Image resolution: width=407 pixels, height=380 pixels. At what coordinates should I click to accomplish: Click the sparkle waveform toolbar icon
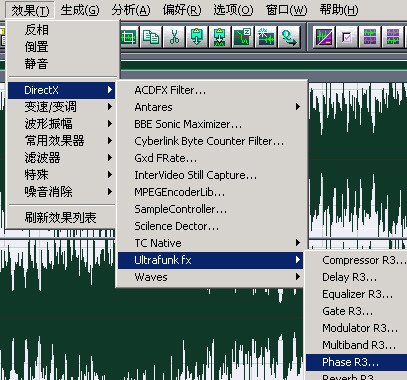[x=265, y=37]
